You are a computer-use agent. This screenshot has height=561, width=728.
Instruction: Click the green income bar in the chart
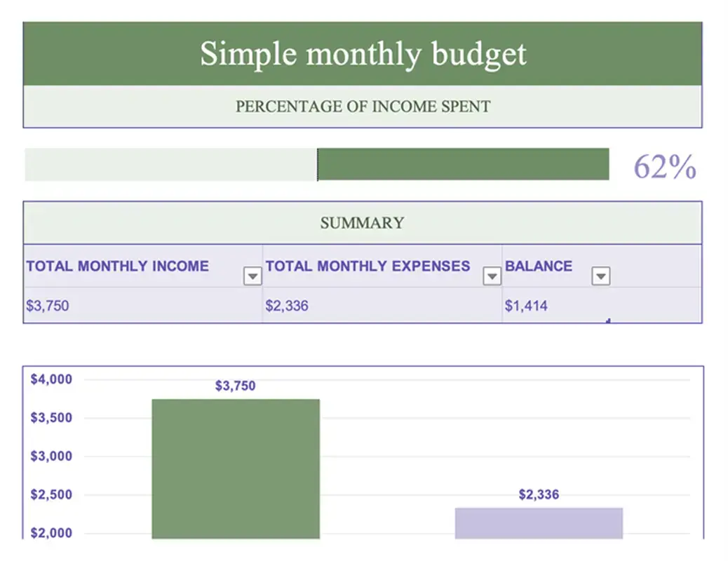tap(236, 470)
